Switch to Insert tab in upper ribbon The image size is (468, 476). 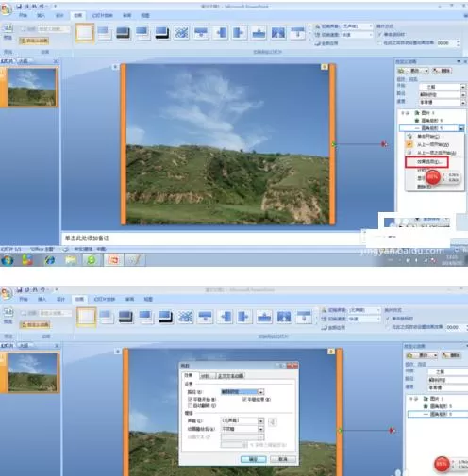pos(41,15)
